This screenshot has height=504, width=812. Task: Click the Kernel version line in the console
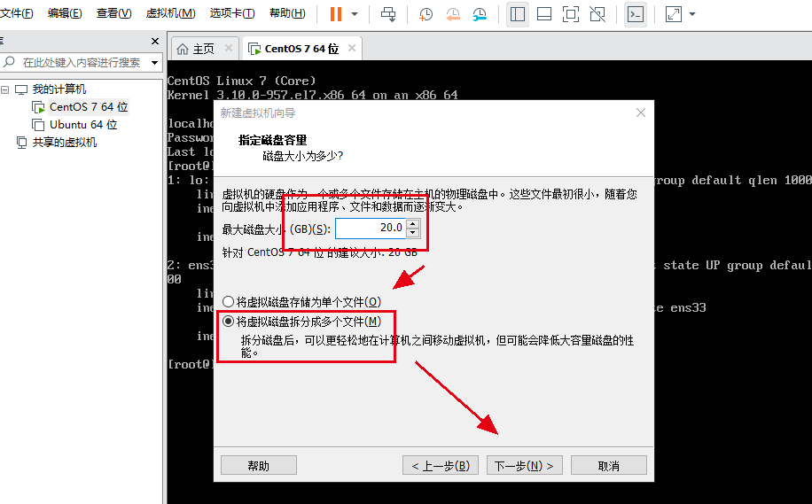[x=312, y=95]
